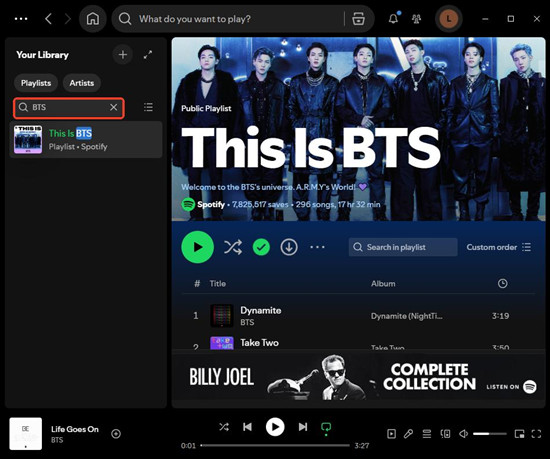Open the play queue
Image resolution: width=550 pixels, height=459 pixels.
pos(427,434)
